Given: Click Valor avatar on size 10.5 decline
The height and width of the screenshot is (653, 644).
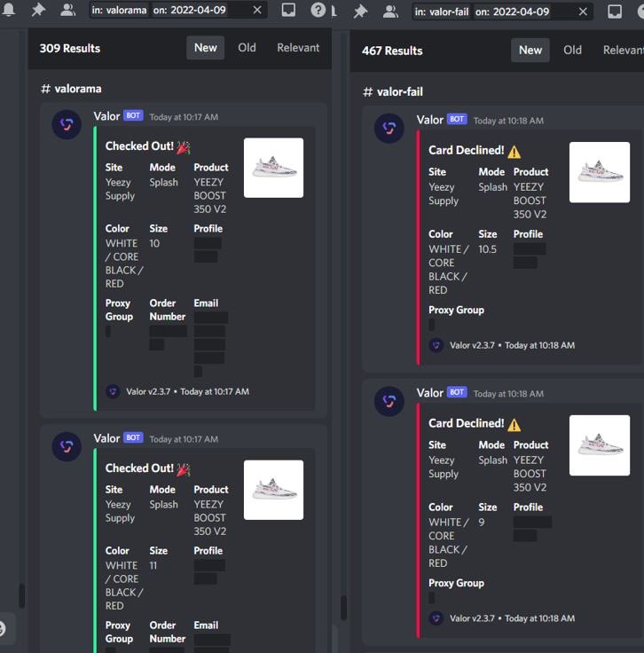Looking at the screenshot, I should 389,129.
